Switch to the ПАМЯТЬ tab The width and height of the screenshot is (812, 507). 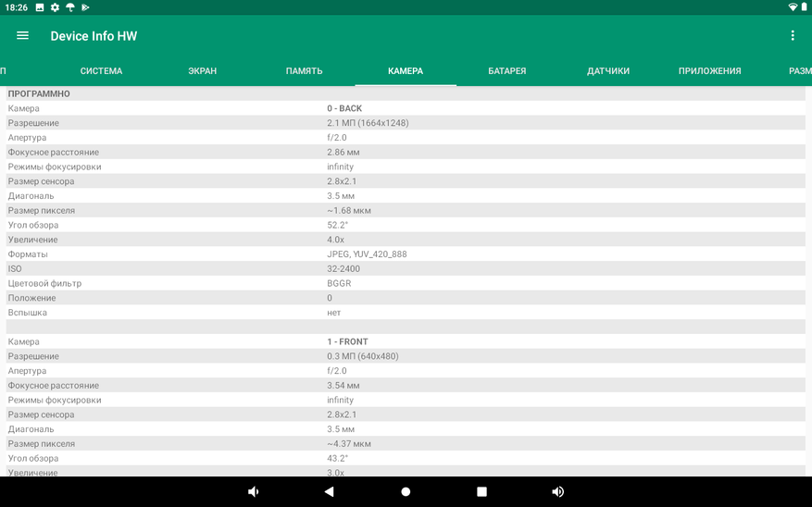(x=304, y=71)
